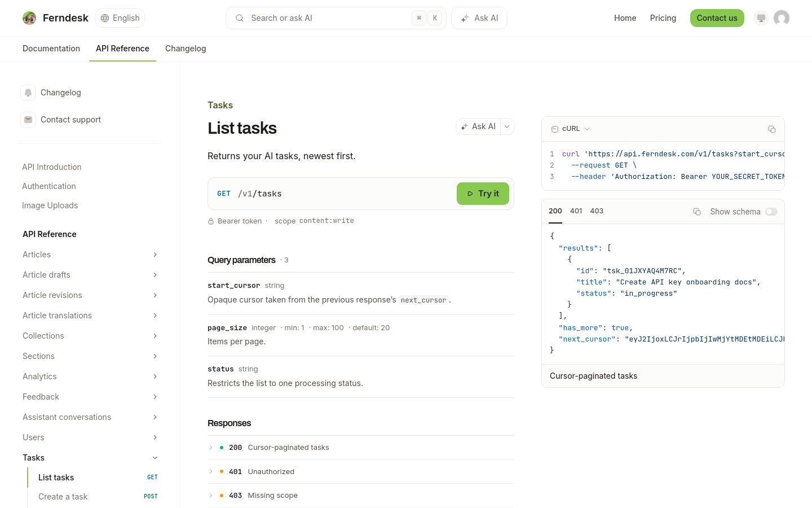
Task: Click the sparkle icon in header Ask AI button
Action: [x=465, y=18]
